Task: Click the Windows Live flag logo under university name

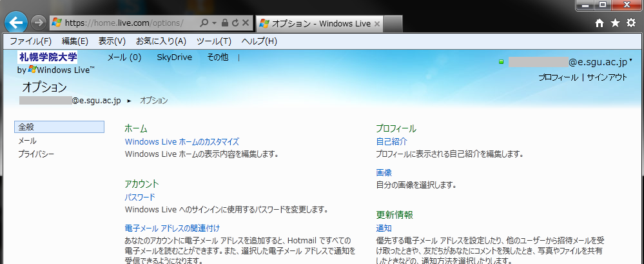Action: point(32,70)
